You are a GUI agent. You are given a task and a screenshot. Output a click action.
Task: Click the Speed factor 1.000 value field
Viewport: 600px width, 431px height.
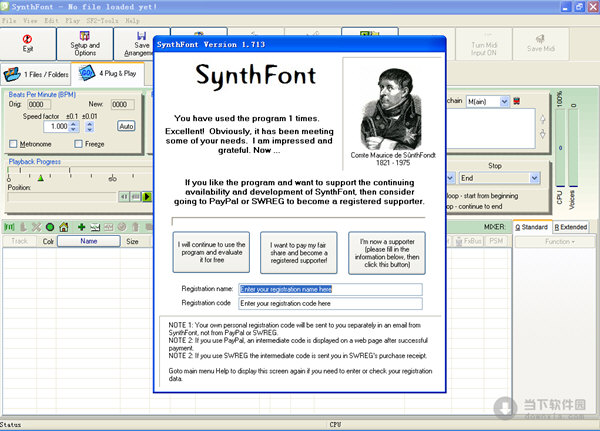coord(56,126)
